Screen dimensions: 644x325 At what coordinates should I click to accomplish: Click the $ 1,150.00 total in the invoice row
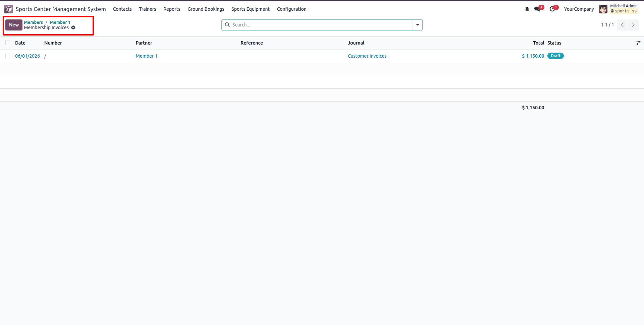(533, 56)
